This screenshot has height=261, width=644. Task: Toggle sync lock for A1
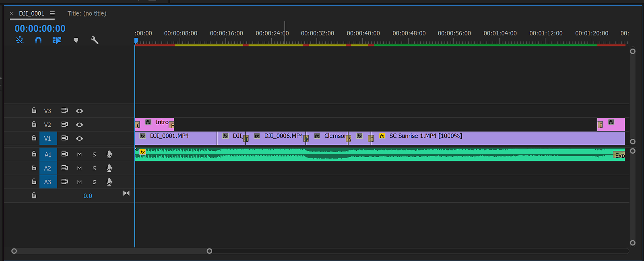pos(64,154)
